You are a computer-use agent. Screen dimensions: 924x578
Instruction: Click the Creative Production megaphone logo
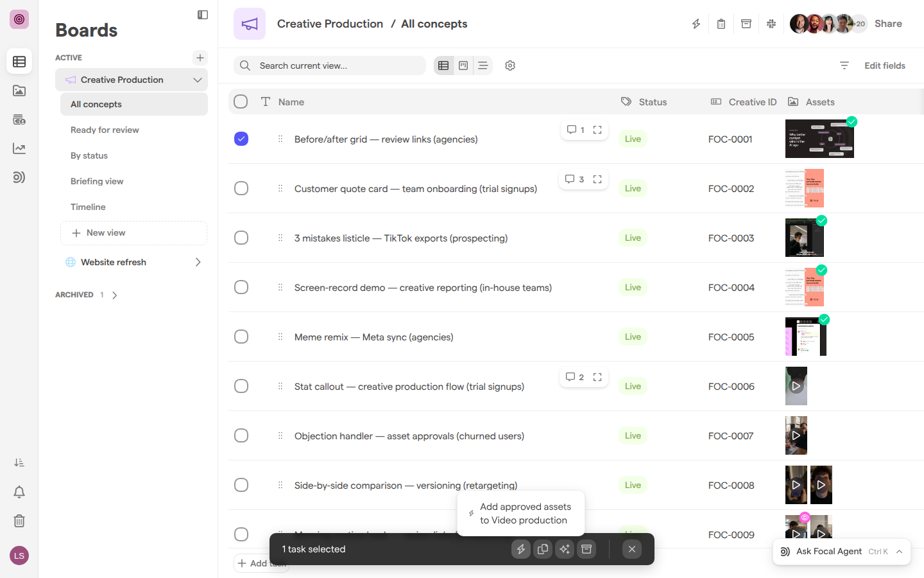click(250, 24)
